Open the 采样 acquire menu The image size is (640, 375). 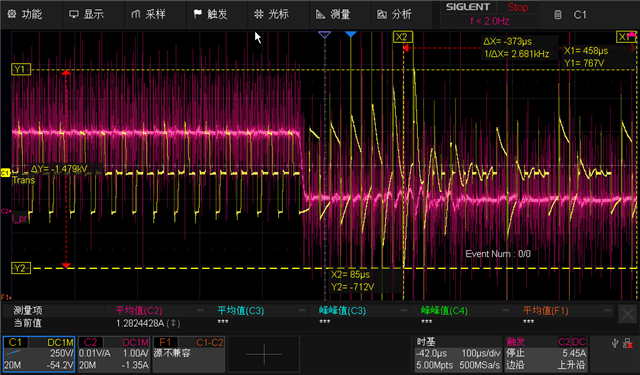click(149, 14)
